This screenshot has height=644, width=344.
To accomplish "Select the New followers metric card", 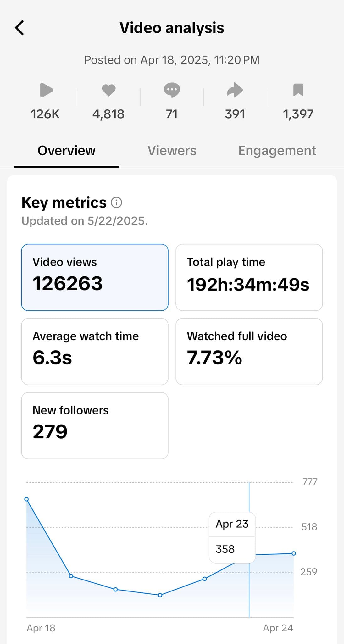I will [x=95, y=425].
